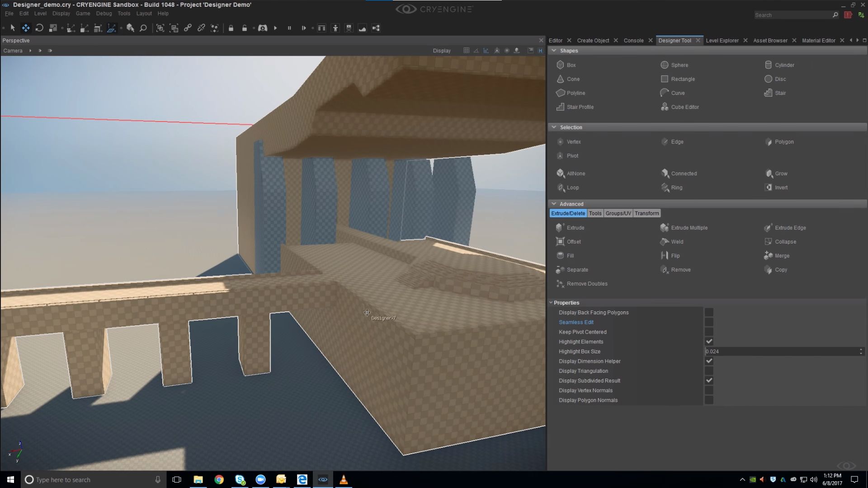Select the Cylinder shape tool

tap(784, 65)
